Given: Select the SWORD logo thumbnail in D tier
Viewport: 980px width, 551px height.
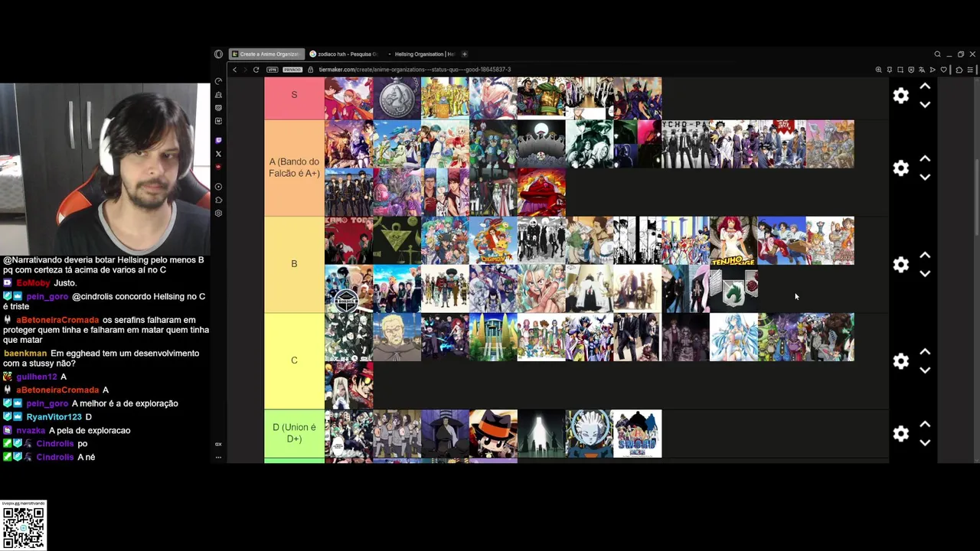Looking at the screenshot, I should (x=638, y=434).
